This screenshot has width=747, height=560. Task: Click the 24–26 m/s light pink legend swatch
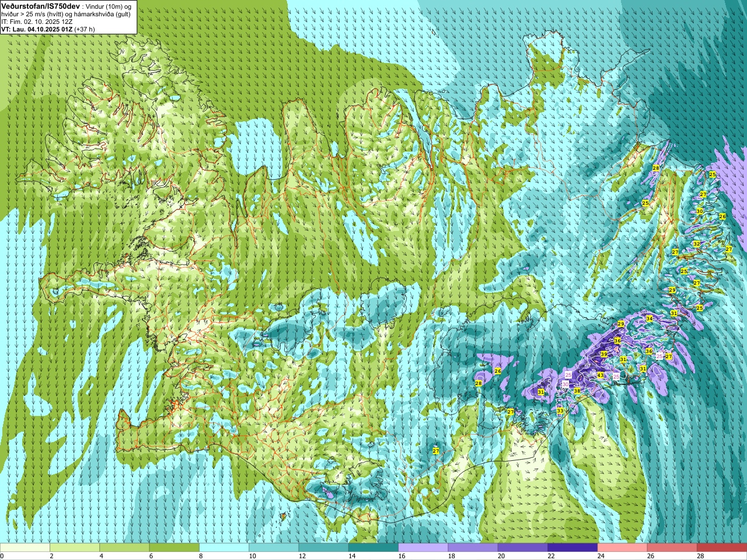pos(623,548)
